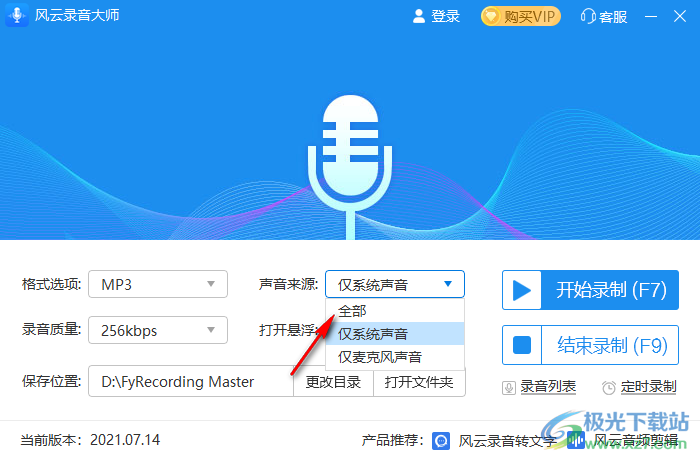Click the 当前版本: 2021.07.14 text
The width and height of the screenshot is (700, 460).
point(90,440)
